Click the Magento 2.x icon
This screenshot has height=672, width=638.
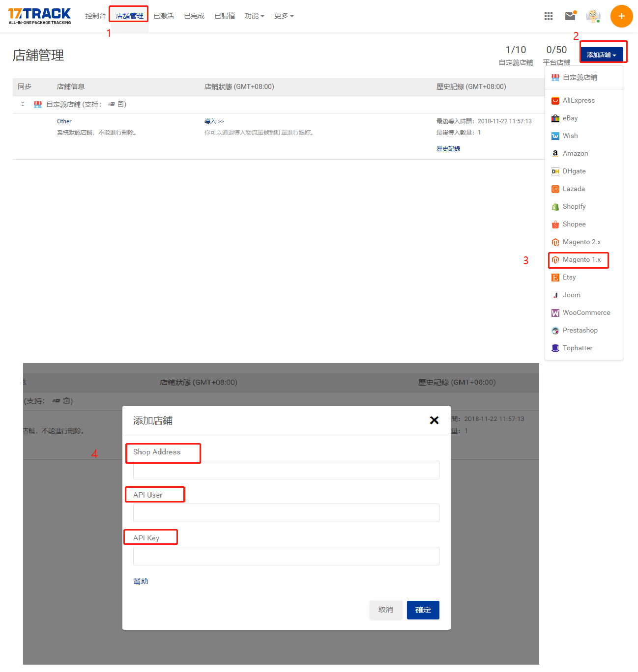tap(555, 242)
